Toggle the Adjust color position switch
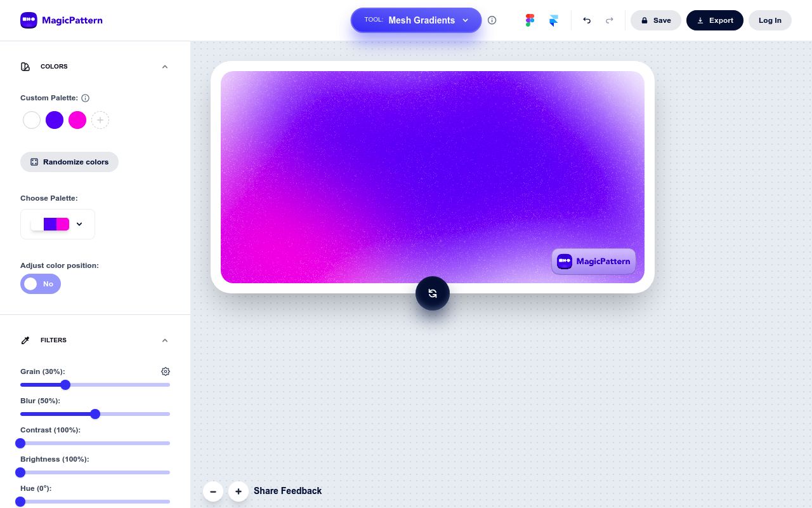The height and width of the screenshot is (508, 812). pos(41,284)
